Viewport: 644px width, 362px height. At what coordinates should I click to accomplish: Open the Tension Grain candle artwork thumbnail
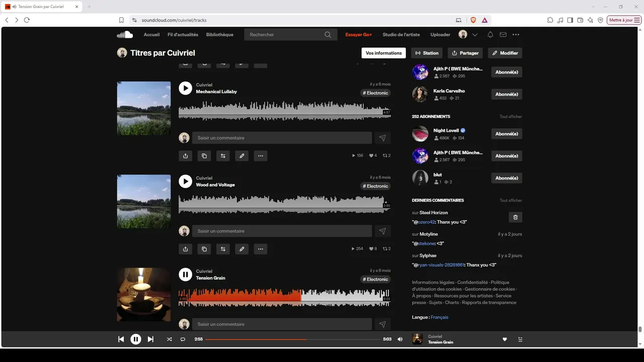pos(144,295)
